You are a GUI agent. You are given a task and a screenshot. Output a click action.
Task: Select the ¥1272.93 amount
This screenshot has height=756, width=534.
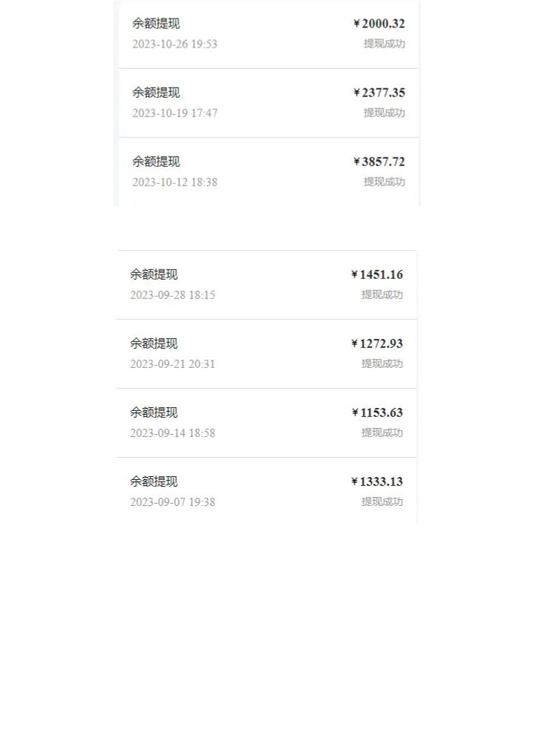pos(378,344)
